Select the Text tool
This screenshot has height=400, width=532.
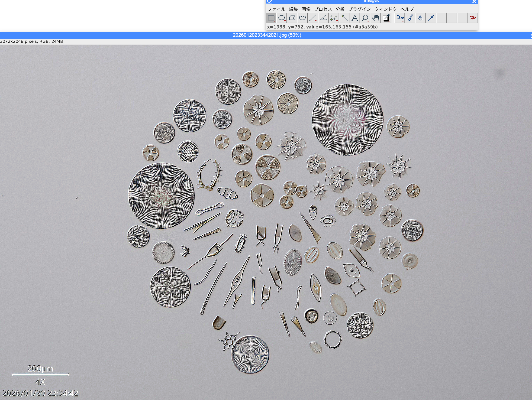click(355, 18)
